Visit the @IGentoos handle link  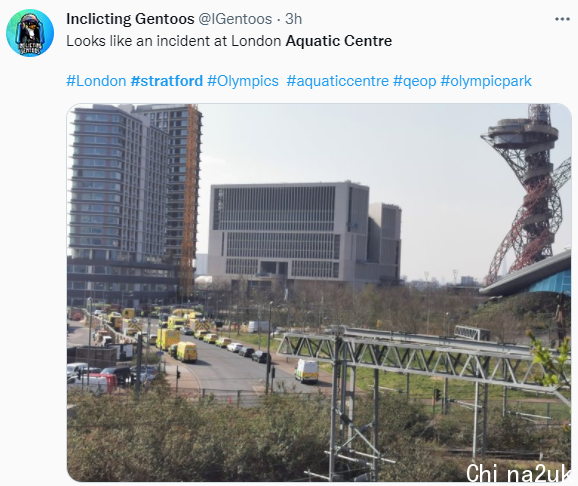pyautogui.click(x=235, y=19)
